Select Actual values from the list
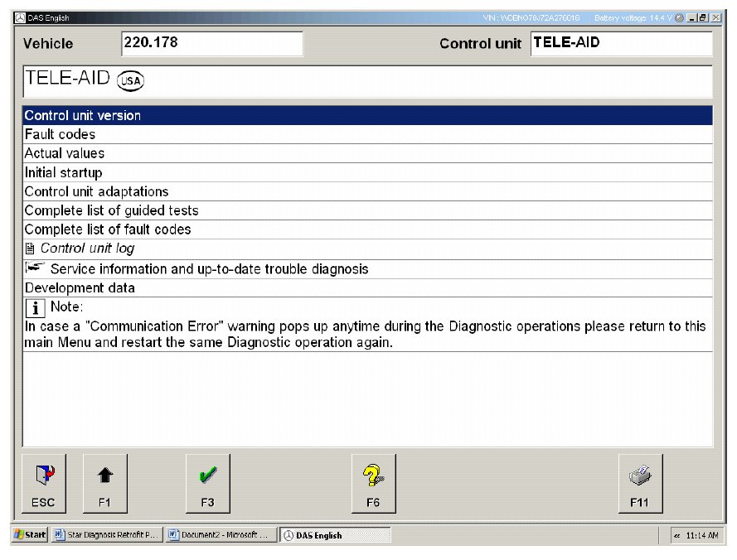 coord(65,153)
